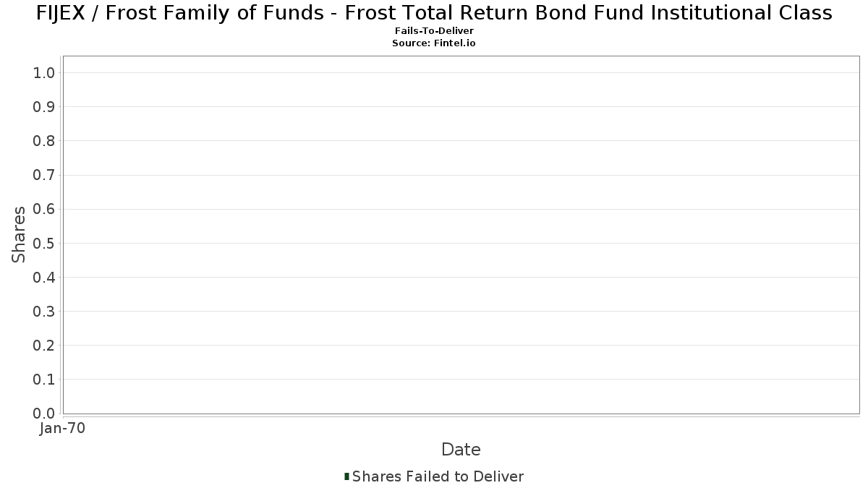868x488 pixels.
Task: Click the center of the empty plot area
Action: (x=461, y=235)
